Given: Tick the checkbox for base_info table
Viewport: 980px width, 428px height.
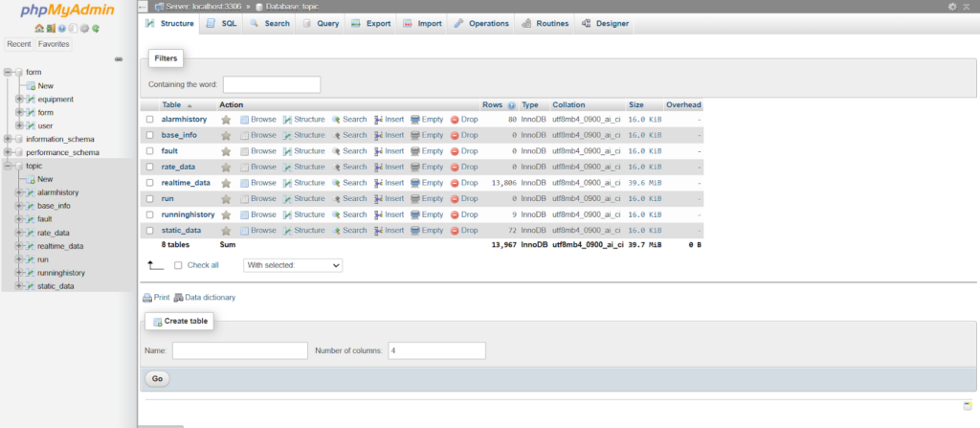Looking at the screenshot, I should coord(149,135).
